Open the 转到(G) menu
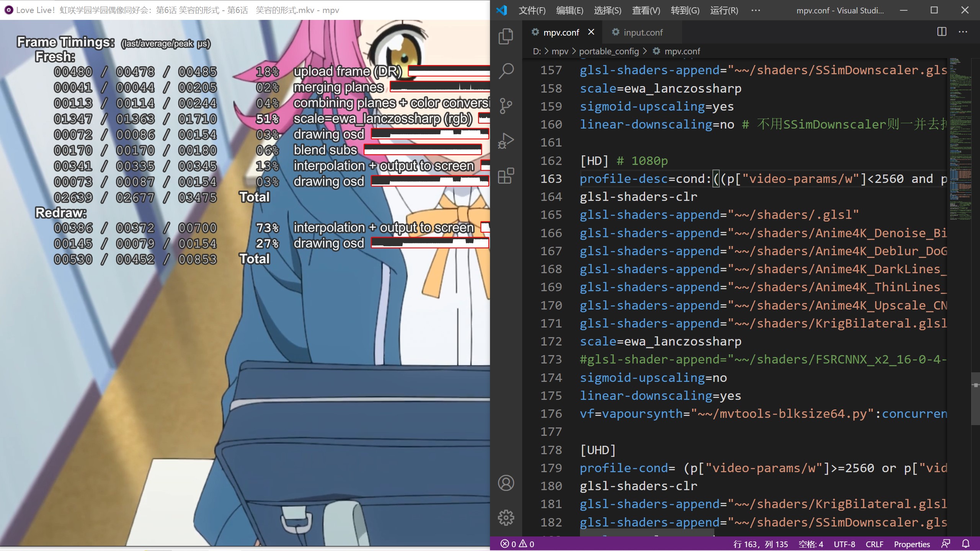This screenshot has width=980, height=551. pyautogui.click(x=685, y=10)
